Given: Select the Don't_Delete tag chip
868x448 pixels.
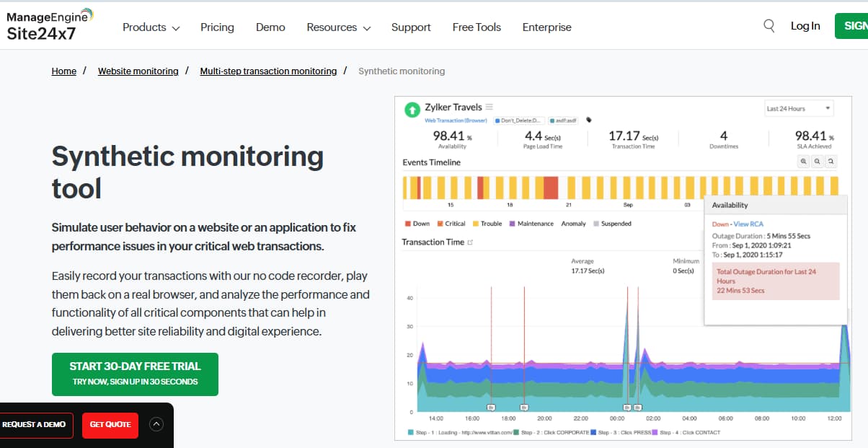Looking at the screenshot, I should coord(521,120).
